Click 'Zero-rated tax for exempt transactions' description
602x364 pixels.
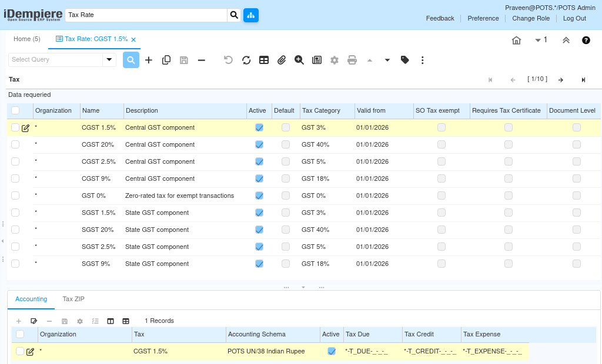point(179,196)
